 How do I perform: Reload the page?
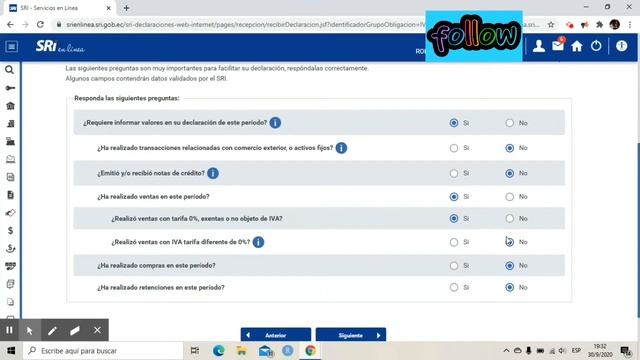[x=40, y=24]
